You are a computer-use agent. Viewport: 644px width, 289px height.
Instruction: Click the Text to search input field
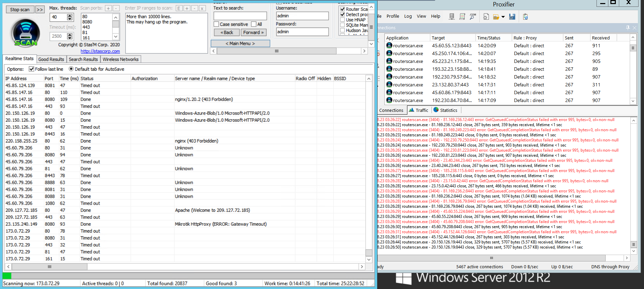click(240, 16)
